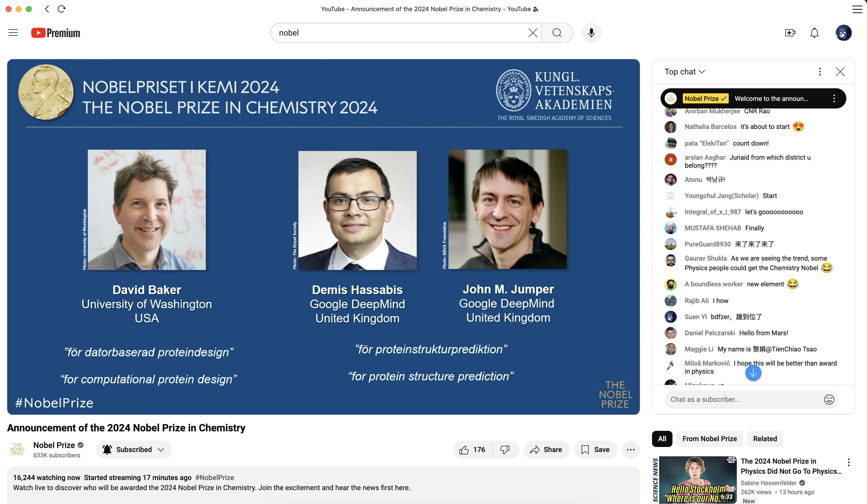Viewport: 867px width, 504px height.
Task: Jump to latest chat messages with the blue arrow
Action: (x=753, y=373)
